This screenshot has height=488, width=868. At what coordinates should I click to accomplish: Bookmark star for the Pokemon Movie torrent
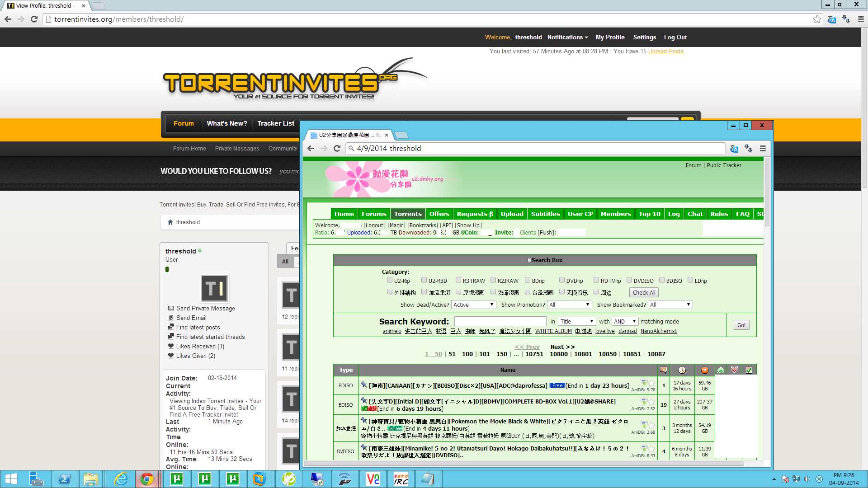[651, 425]
